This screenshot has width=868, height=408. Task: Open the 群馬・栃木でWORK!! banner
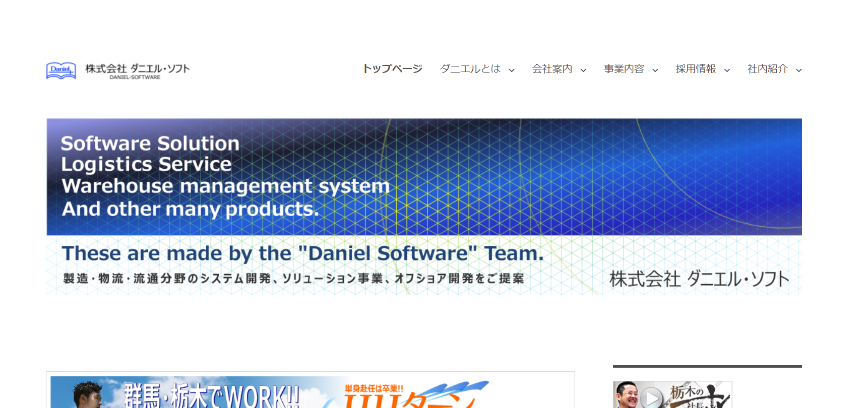212,395
